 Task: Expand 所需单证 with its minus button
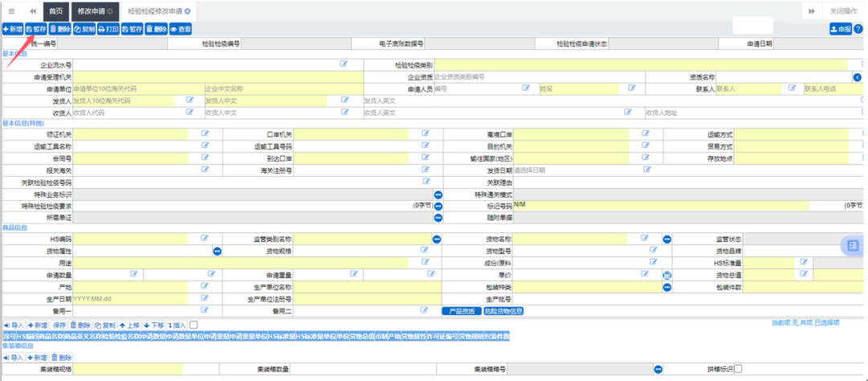438,218
